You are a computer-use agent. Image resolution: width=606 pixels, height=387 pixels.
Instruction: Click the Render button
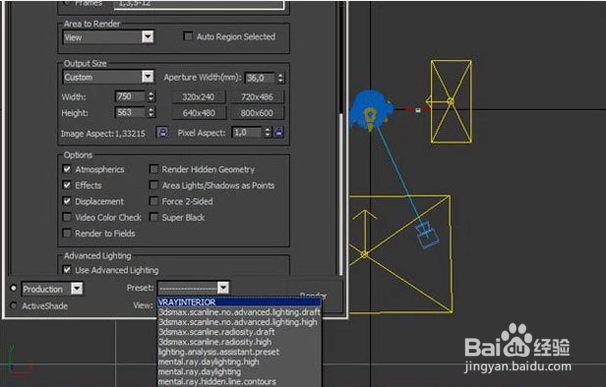pyautogui.click(x=313, y=295)
